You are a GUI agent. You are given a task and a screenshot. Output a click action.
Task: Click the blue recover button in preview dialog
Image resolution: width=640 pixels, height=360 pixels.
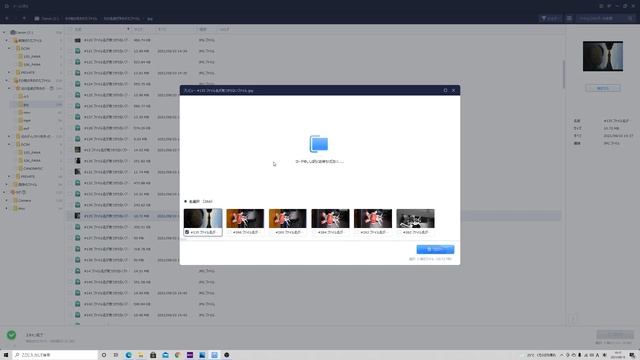click(x=435, y=249)
